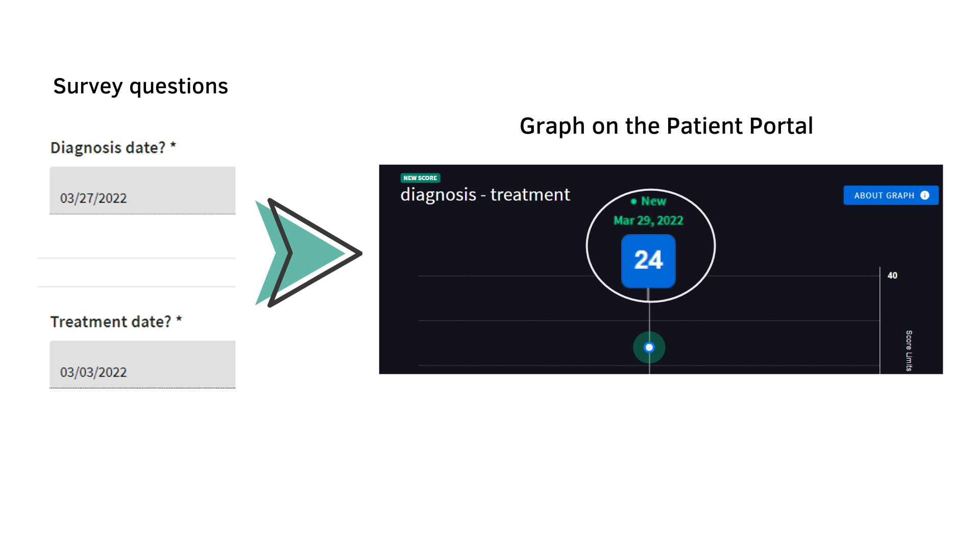Click the green New status text

[653, 202]
